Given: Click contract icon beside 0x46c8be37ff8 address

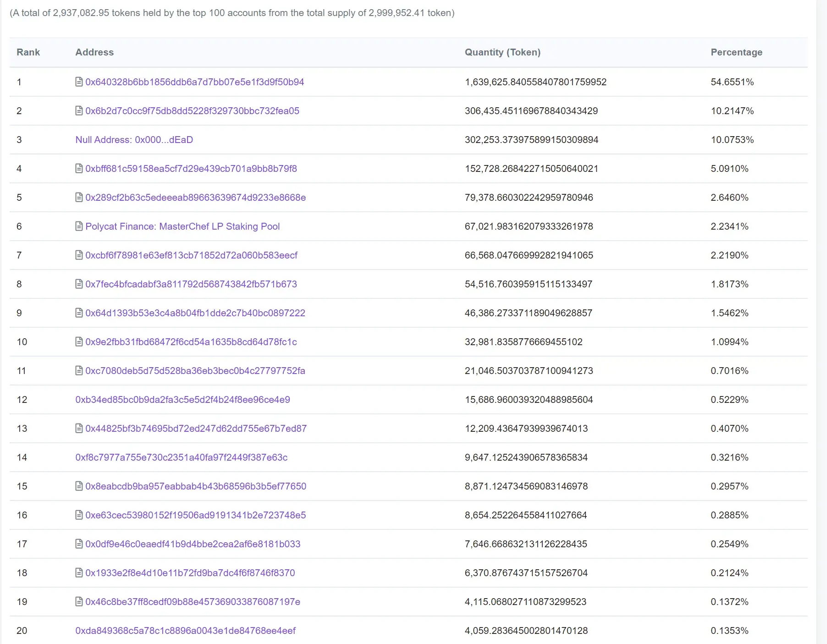Looking at the screenshot, I should pos(79,602).
